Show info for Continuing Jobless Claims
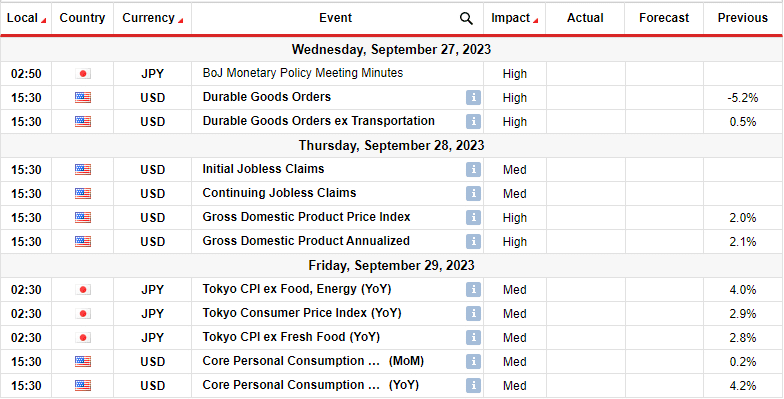Screen dimensions: 784x399 (473, 194)
